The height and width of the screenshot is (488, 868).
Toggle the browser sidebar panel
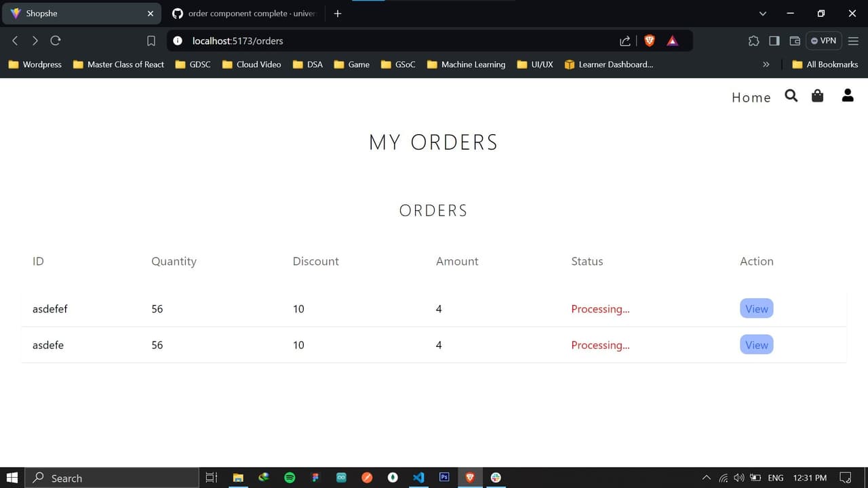point(774,41)
